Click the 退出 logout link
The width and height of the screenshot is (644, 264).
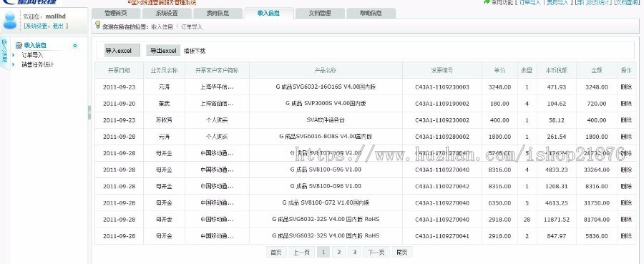point(59,26)
